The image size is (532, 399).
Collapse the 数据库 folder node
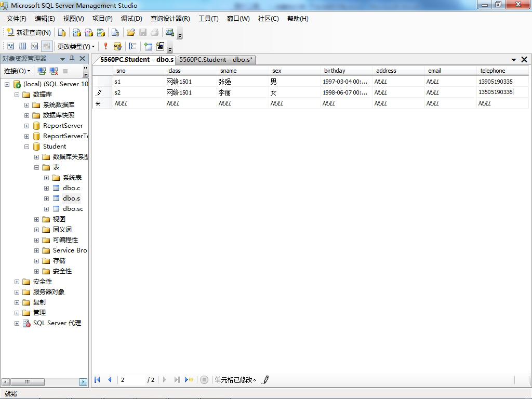tap(17, 95)
